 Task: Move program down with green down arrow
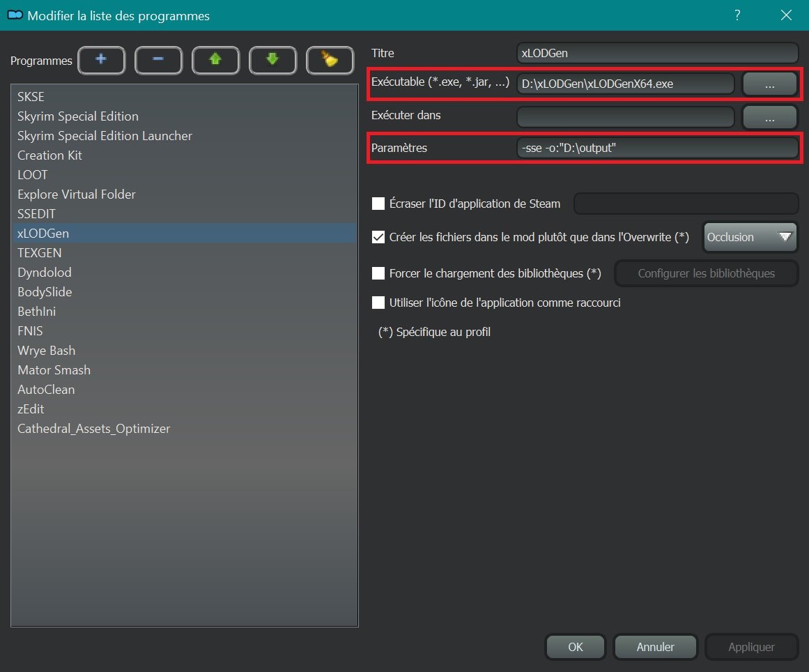272,61
